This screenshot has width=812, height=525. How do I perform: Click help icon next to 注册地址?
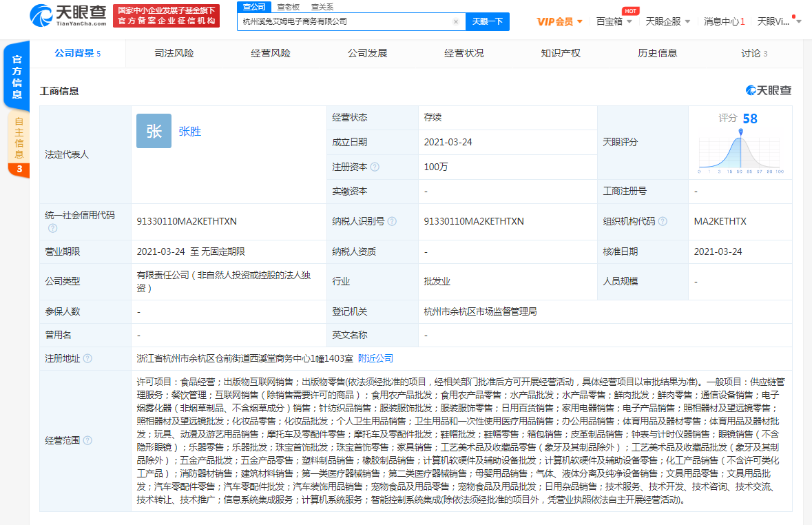(x=87, y=358)
